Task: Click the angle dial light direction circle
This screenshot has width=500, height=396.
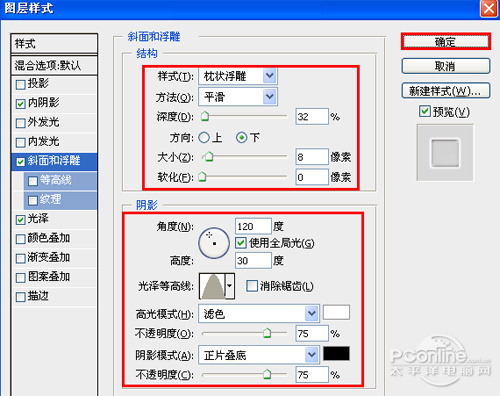Action: point(214,243)
